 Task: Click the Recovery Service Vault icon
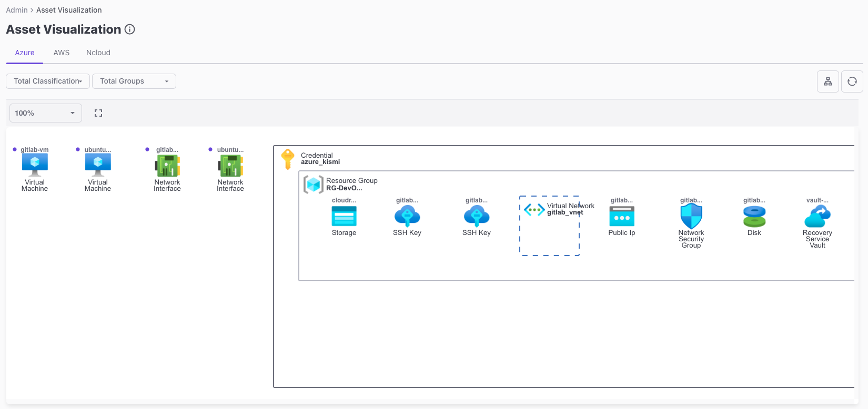(x=817, y=216)
